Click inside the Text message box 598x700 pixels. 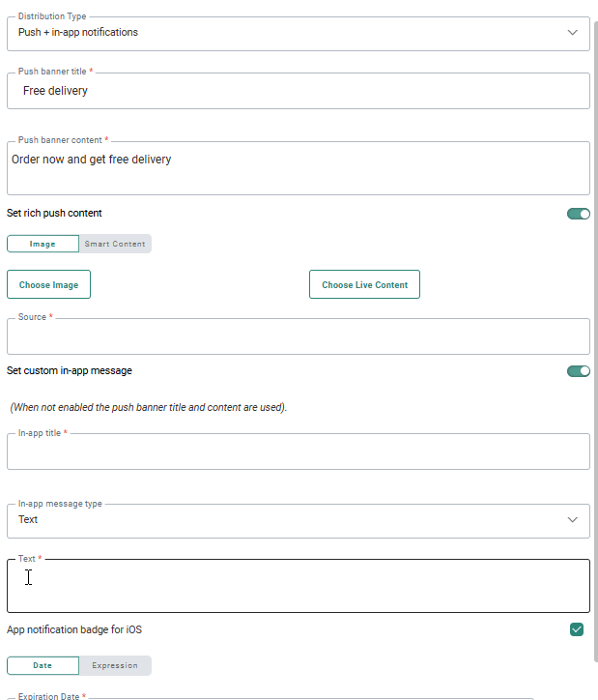tap(298, 586)
